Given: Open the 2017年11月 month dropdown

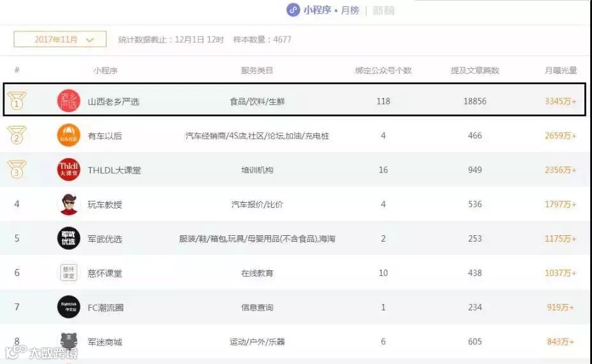Looking at the screenshot, I should click(60, 40).
